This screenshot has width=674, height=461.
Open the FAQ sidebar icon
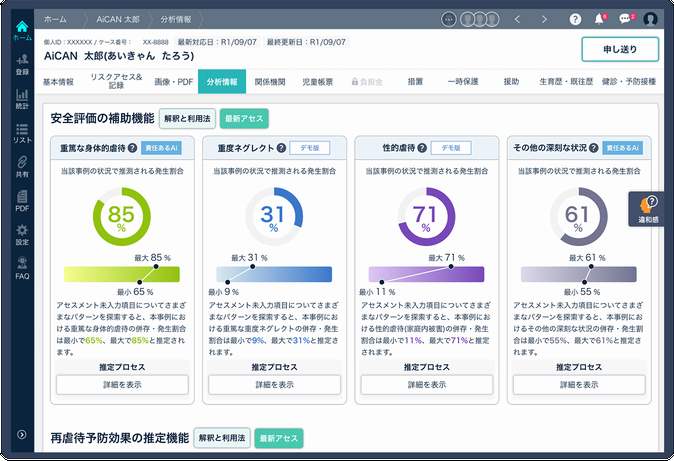[22, 268]
